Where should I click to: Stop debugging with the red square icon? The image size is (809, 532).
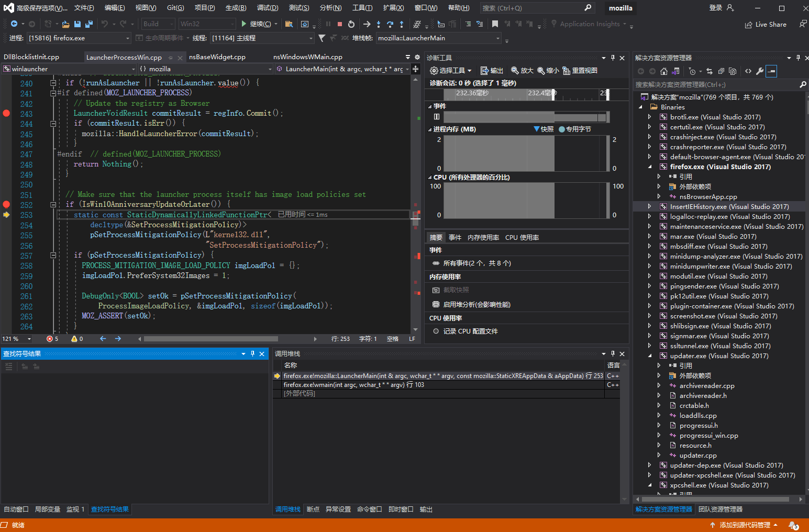(340, 24)
